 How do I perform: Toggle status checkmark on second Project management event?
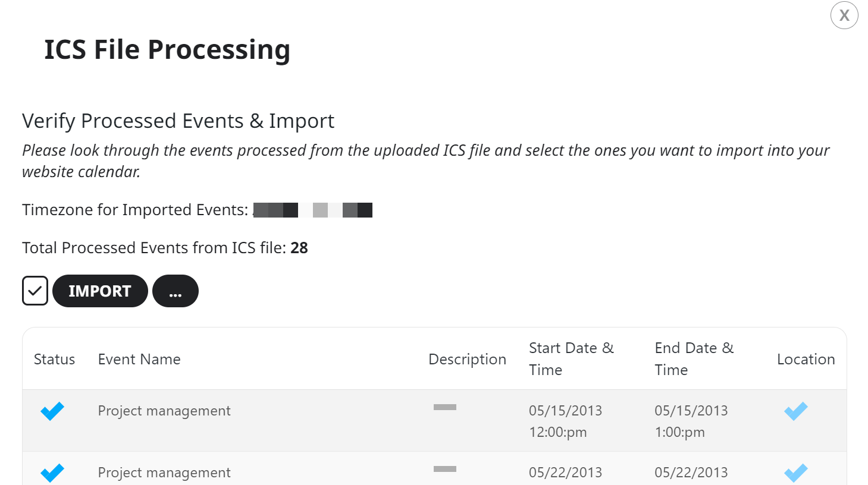(52, 473)
